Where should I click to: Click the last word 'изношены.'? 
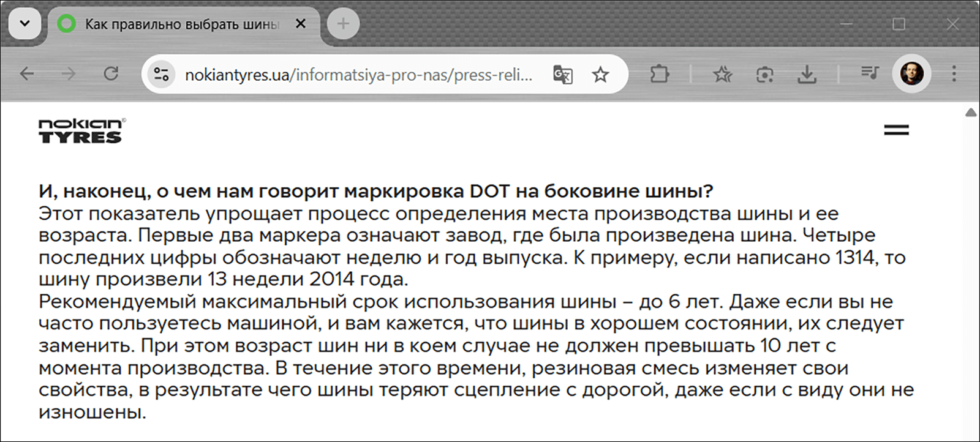click(92, 412)
